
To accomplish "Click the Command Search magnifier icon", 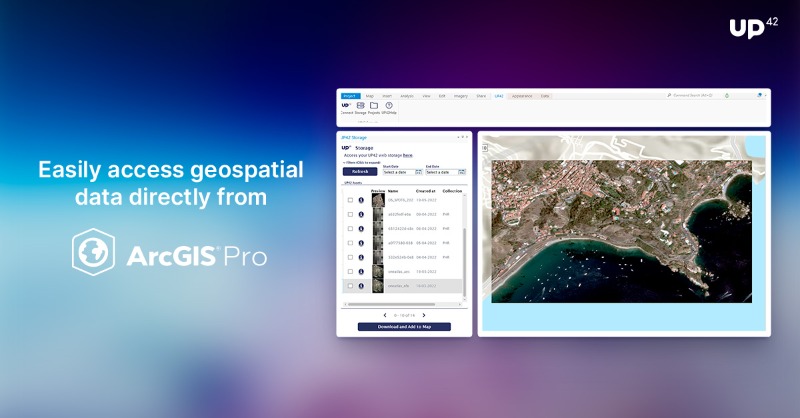I will [x=669, y=95].
